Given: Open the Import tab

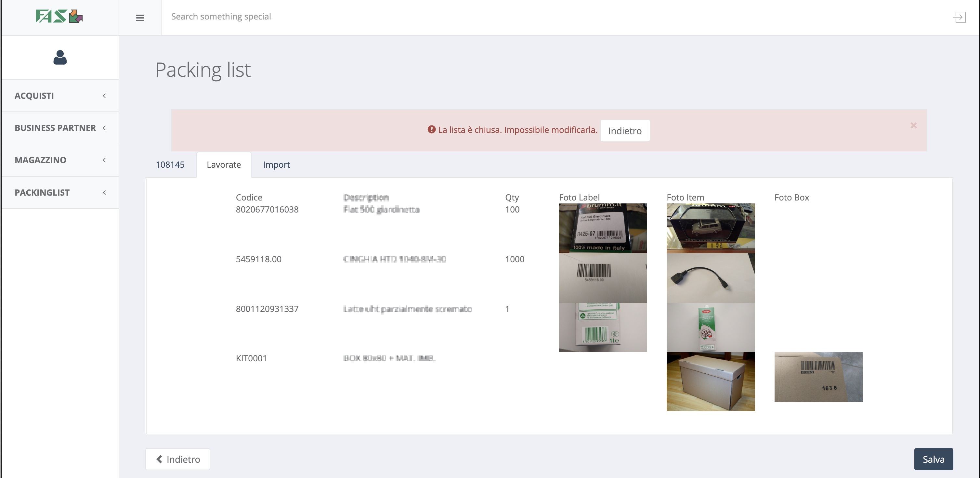Looking at the screenshot, I should [x=276, y=165].
